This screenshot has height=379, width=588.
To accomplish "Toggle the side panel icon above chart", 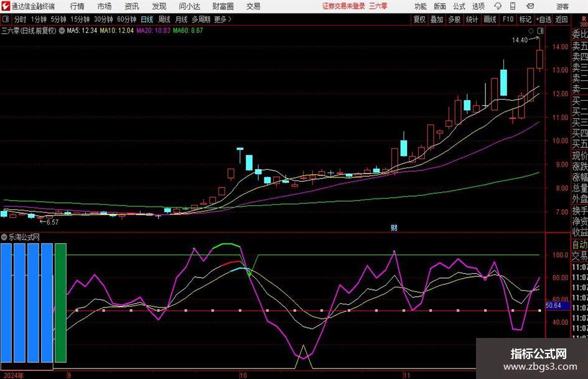I will [540, 30].
